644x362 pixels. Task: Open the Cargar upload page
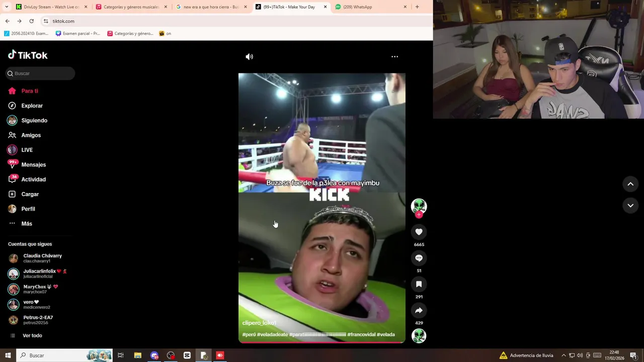click(24, 194)
